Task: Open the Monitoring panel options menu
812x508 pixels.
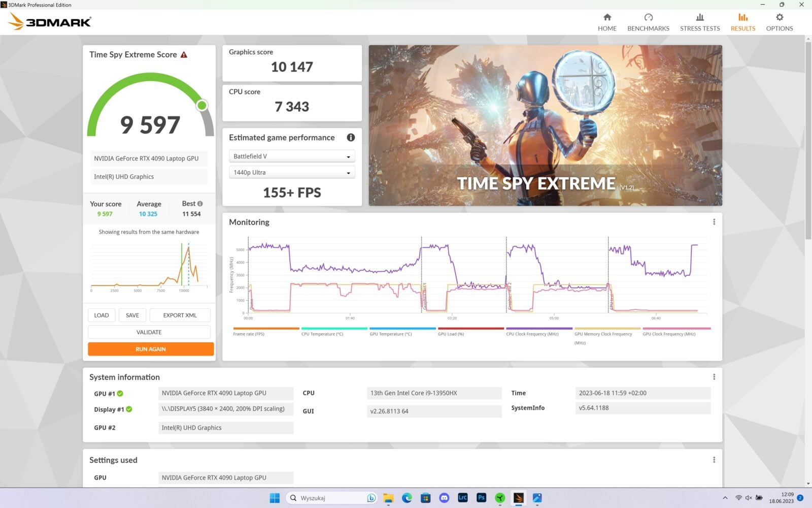Action: pos(714,222)
